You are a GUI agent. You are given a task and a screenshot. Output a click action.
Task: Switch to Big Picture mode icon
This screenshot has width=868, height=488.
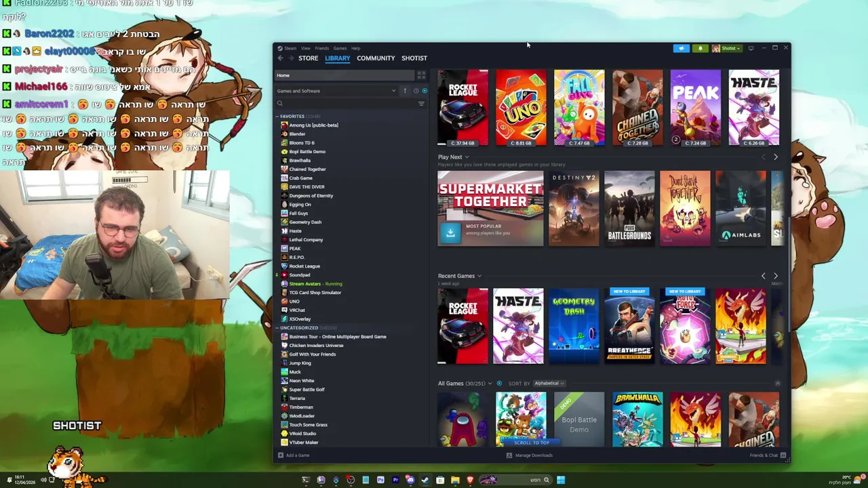tap(751, 48)
